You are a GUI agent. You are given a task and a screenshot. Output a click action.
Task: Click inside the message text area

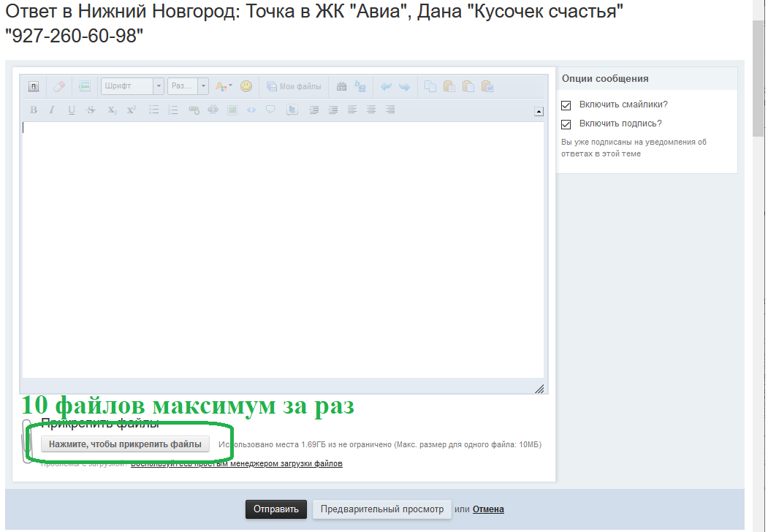pyautogui.click(x=283, y=248)
